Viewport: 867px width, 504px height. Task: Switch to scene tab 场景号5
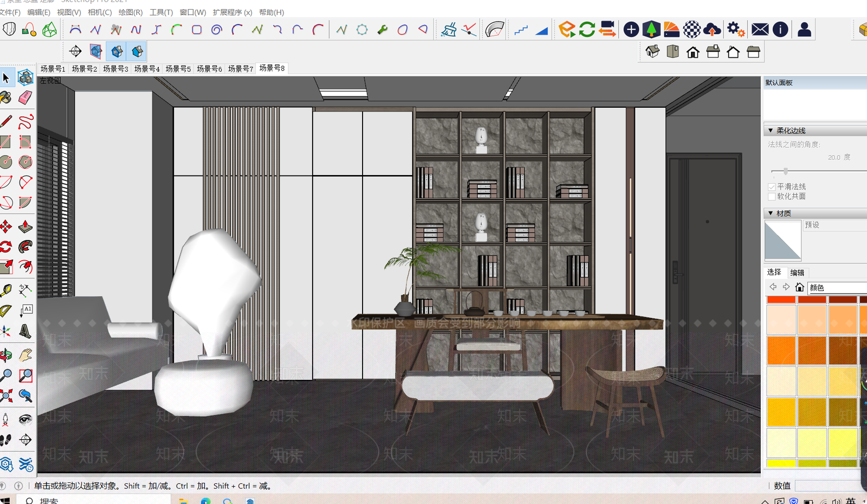click(178, 69)
